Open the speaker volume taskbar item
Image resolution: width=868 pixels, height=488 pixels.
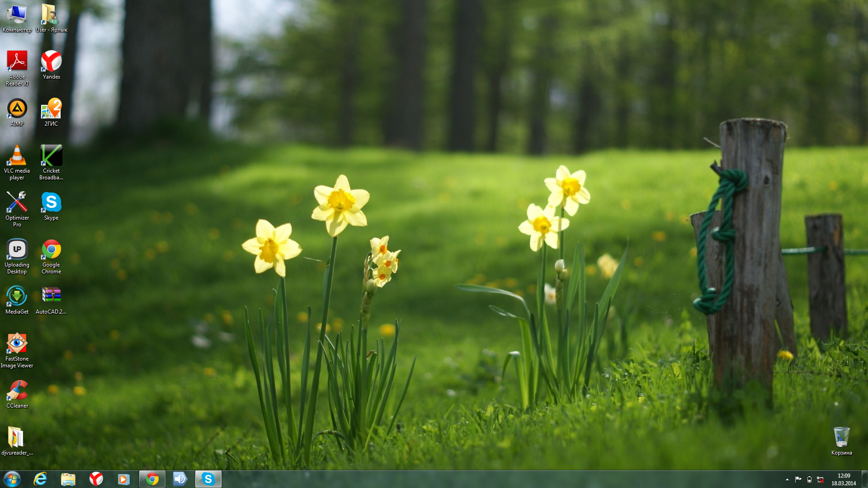pos(180,479)
